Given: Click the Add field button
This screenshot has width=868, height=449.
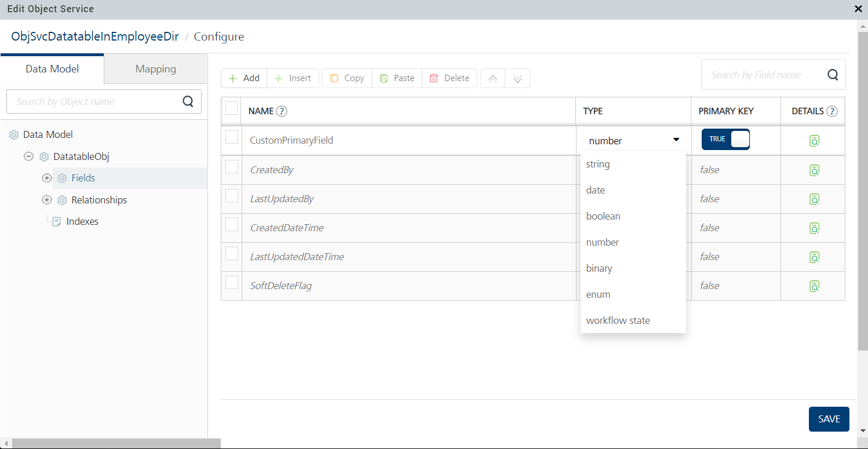Looking at the screenshot, I should pos(244,78).
